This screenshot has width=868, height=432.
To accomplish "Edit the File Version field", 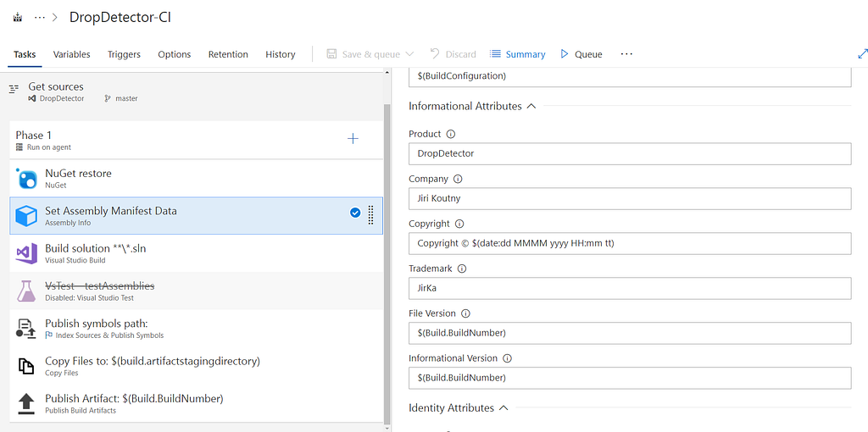I will click(x=630, y=333).
